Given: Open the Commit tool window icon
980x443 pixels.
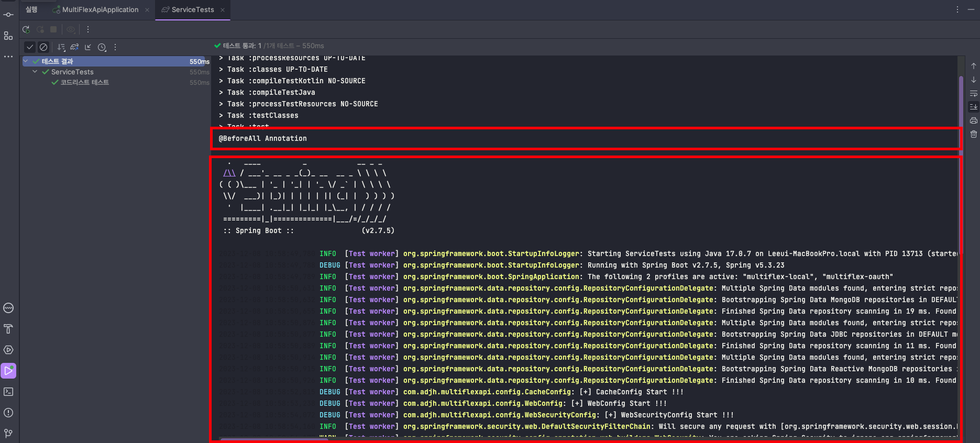Looking at the screenshot, I should click(x=8, y=15).
